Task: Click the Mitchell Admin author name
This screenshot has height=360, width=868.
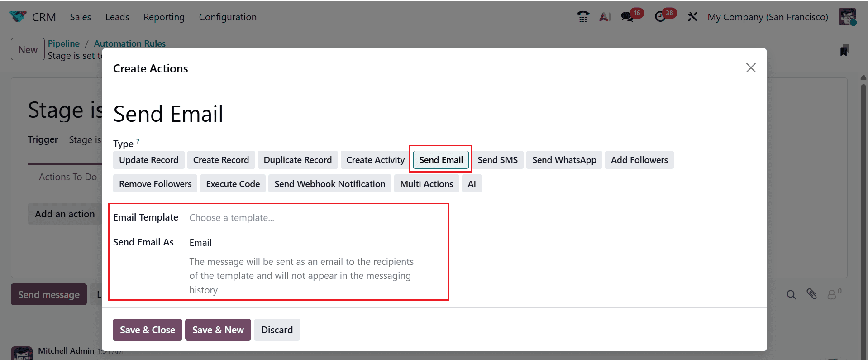Action: coord(66,351)
